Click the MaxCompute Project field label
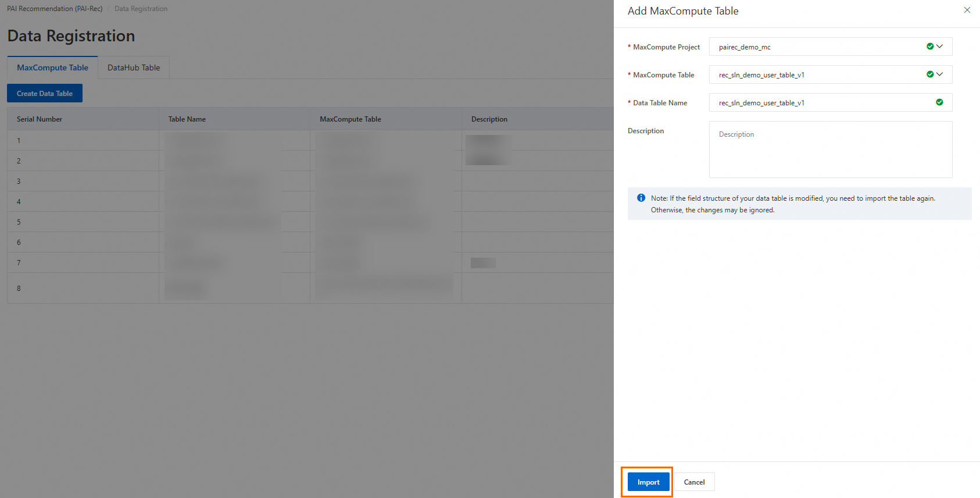This screenshot has width=980, height=498. [x=666, y=47]
